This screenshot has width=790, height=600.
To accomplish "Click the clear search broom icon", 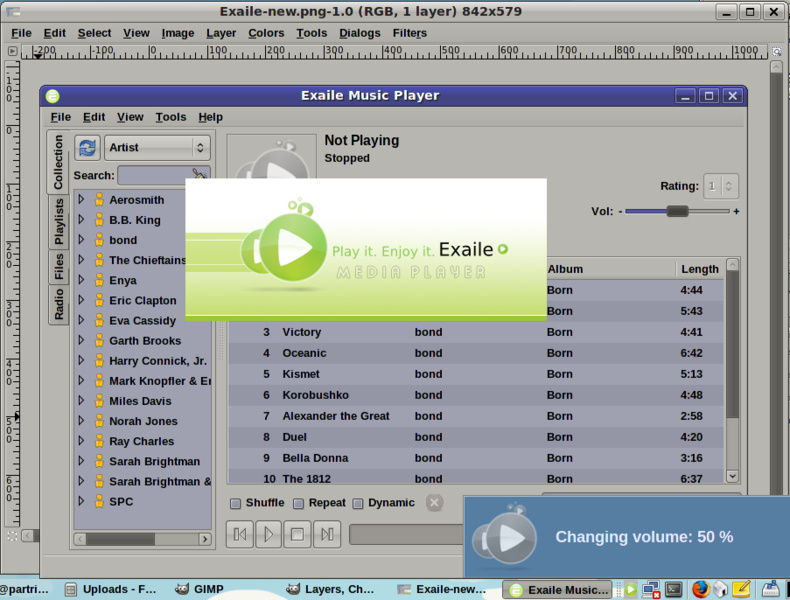I will (x=200, y=174).
